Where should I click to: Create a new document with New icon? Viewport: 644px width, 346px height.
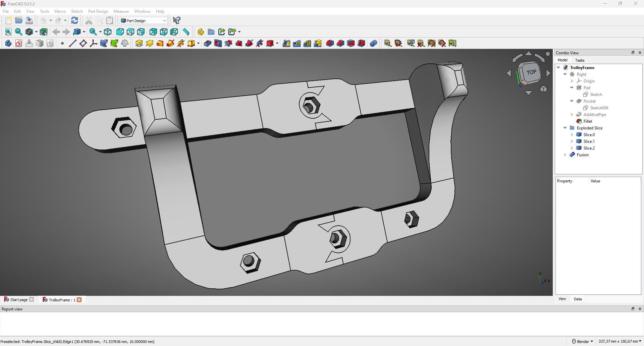pos(8,20)
